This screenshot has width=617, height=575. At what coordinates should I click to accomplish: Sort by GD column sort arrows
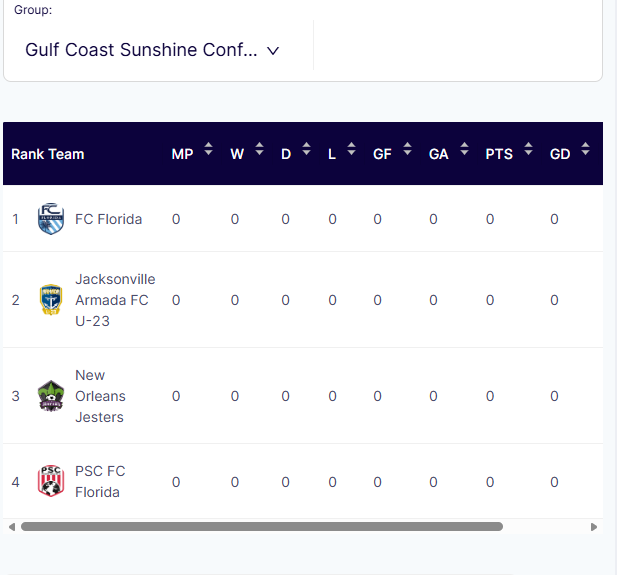click(586, 149)
